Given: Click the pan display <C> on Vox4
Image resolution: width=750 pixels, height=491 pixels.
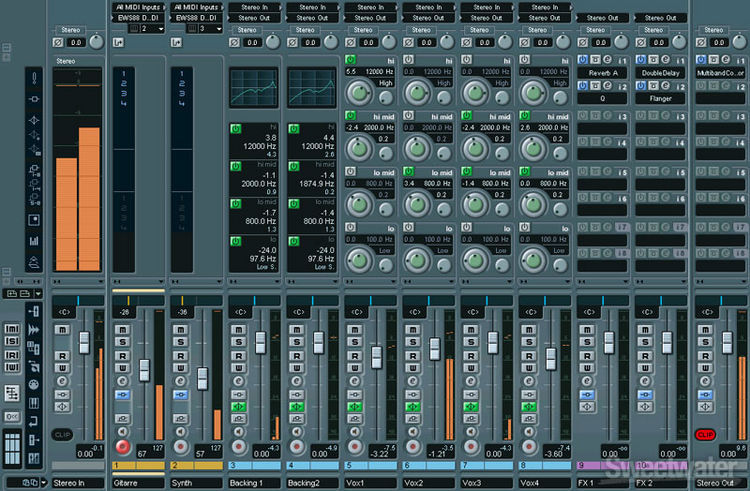Looking at the screenshot, I should [531, 312].
